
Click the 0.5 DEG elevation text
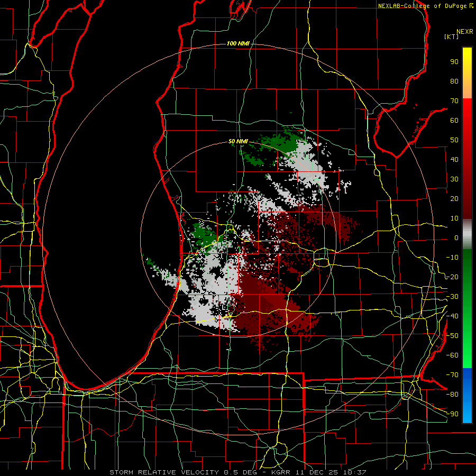click(241, 472)
